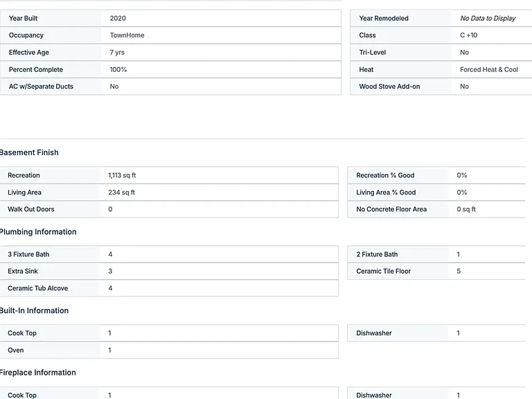Screen dimensions: 532x399
Task: Click the Heat label
Action: [x=366, y=69]
